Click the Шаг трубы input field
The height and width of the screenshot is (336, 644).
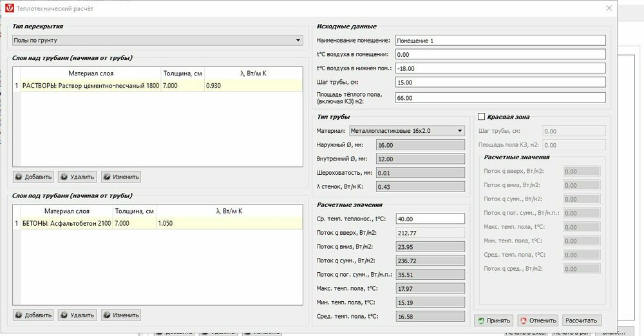[x=500, y=83]
